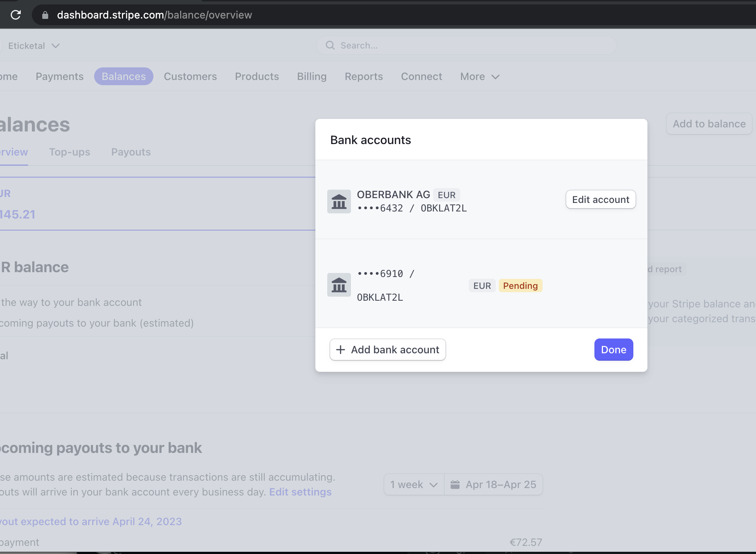Click the EUR tag next to OBERBANK AG
This screenshot has height=554, width=756.
[447, 195]
